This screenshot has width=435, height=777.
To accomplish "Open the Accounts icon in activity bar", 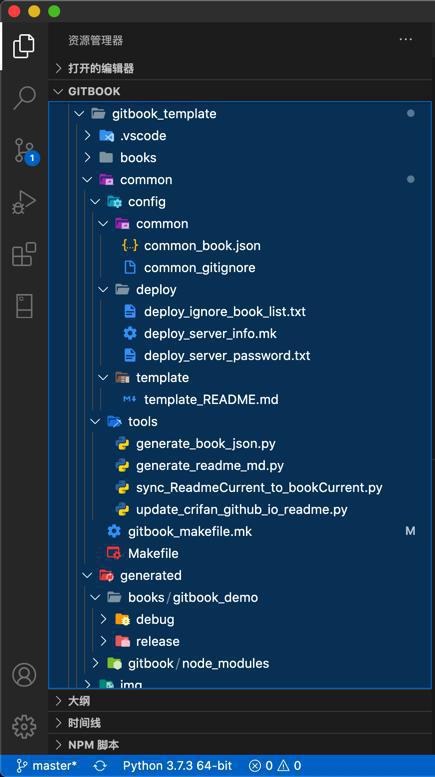I will [24, 674].
